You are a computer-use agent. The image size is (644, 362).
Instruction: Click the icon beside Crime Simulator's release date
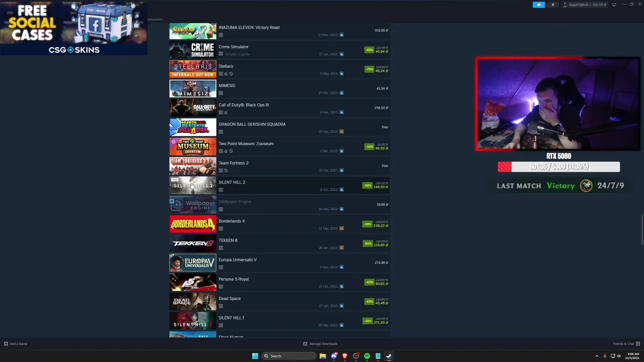click(x=342, y=54)
